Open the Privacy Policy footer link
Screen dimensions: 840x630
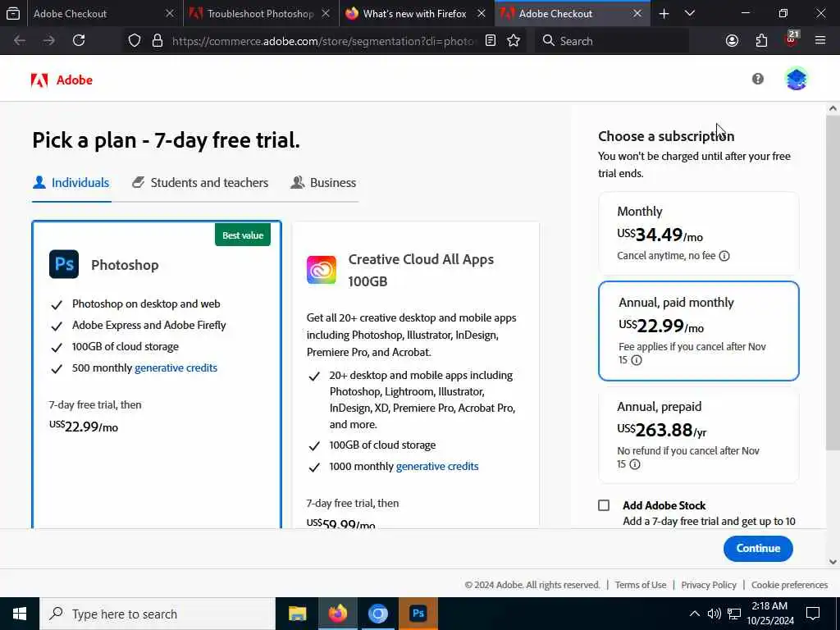tap(709, 585)
